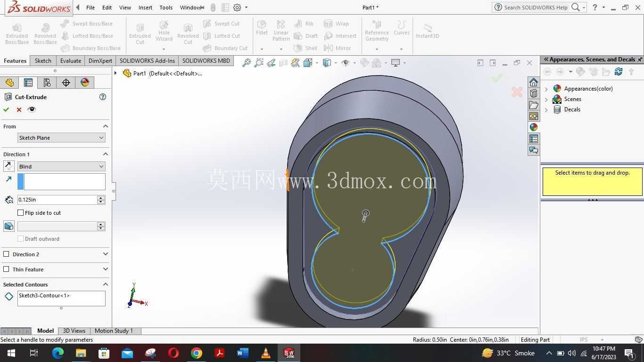Collapse the Appearances, Scenes, and Decals pane
Viewport: 644px width, 362px height.
(546, 59)
